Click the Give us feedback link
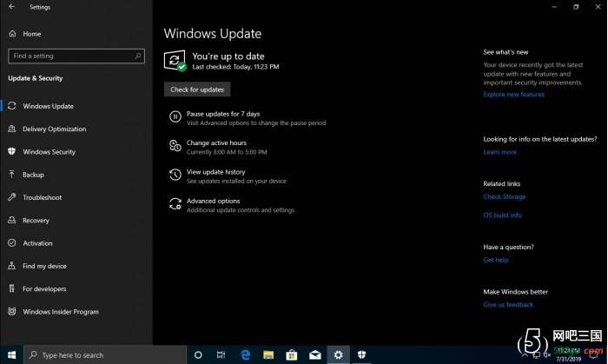This screenshot has height=364, width=608. coord(508,304)
